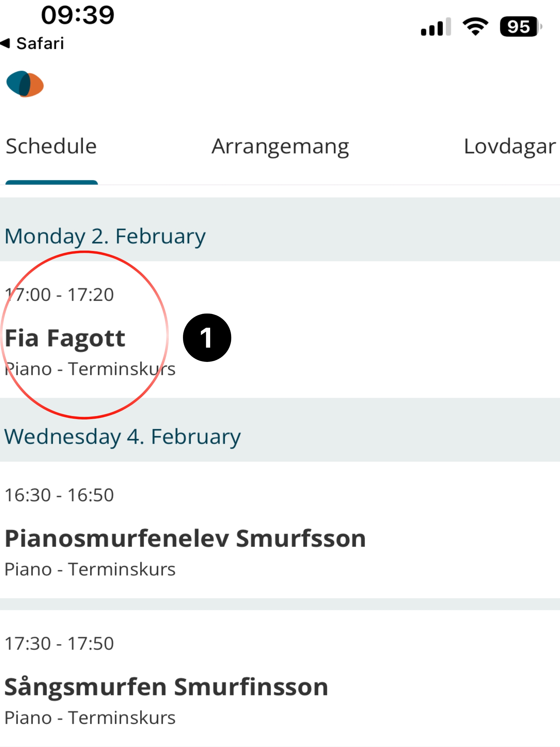Open the Pianosmurfenelev Smurfsson lesson
This screenshot has width=560, height=747.
tap(185, 539)
